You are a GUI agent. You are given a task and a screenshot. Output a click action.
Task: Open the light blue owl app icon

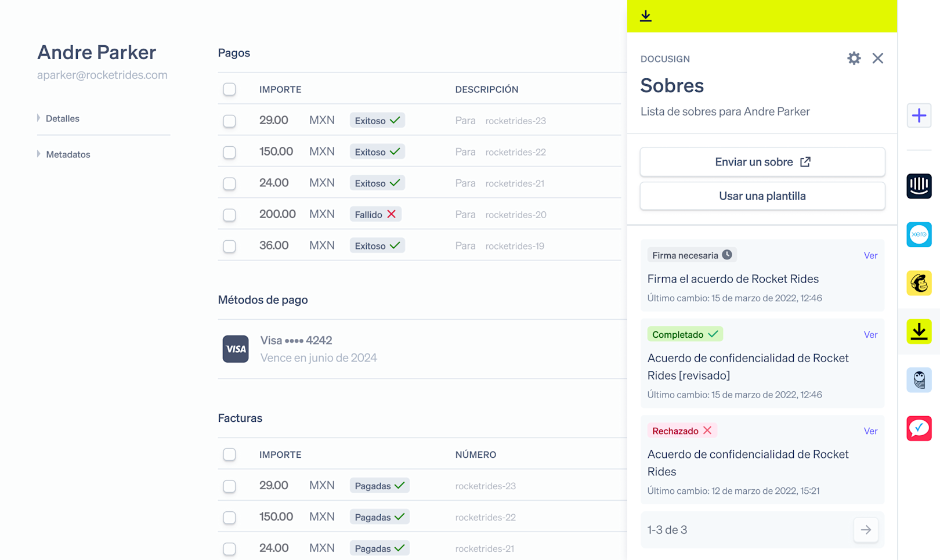[x=919, y=380]
